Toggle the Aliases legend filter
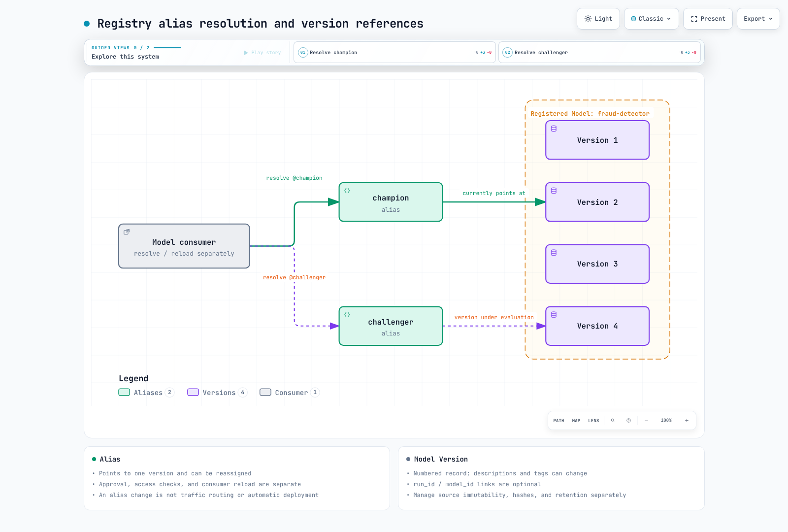The height and width of the screenshot is (532, 788). (x=146, y=393)
